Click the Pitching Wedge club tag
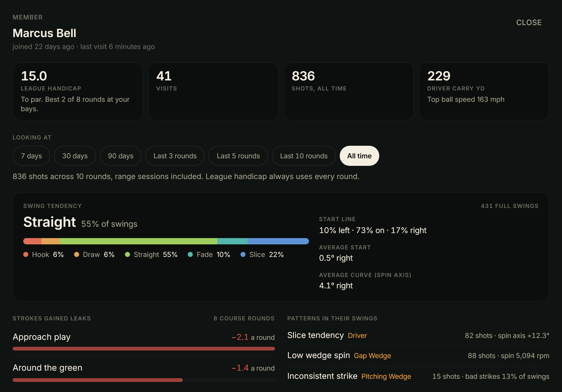 coord(386,376)
